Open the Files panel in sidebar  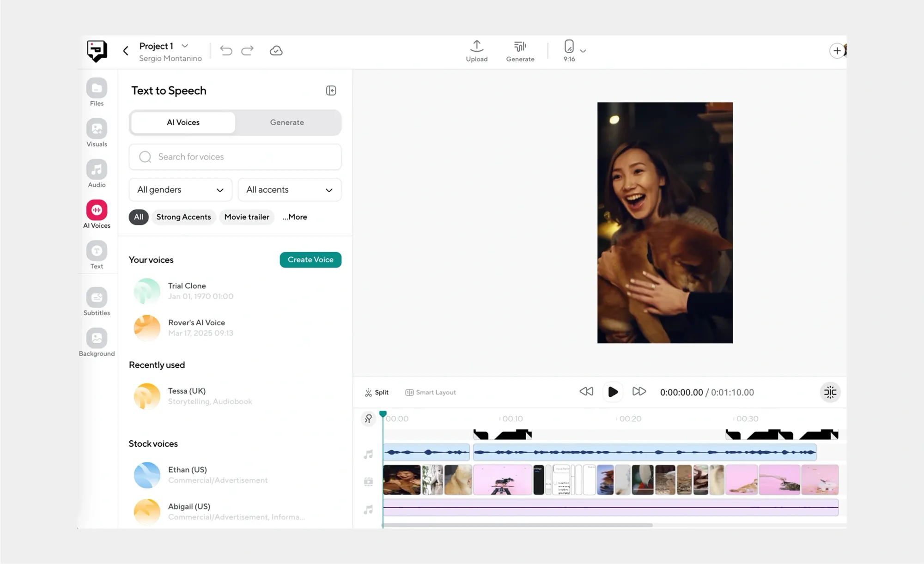click(97, 89)
